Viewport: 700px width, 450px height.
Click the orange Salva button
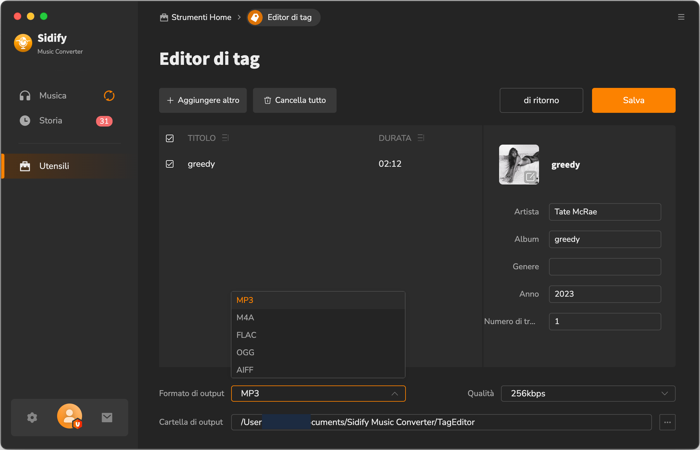(633, 100)
